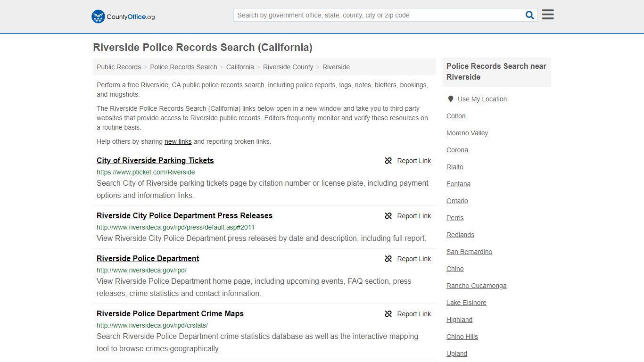Screen dimensions: 644x362
Task: Select Moreno Valley in nearby list
Action: coord(467,133)
